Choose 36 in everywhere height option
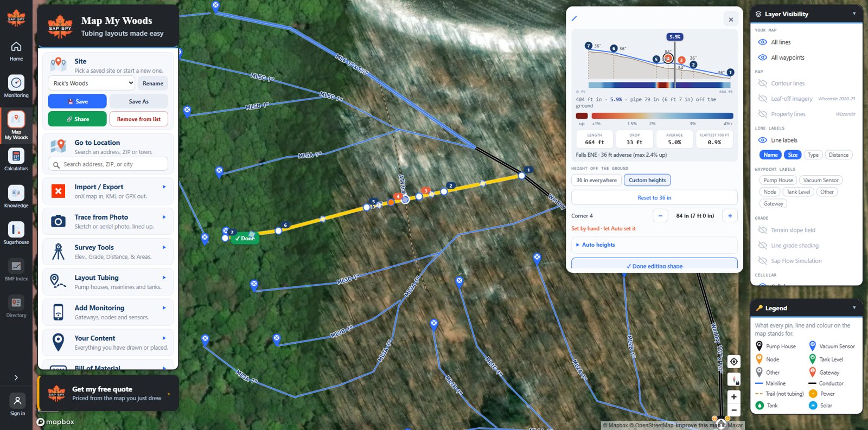Image resolution: width=868 pixels, height=430 pixels. pos(596,180)
